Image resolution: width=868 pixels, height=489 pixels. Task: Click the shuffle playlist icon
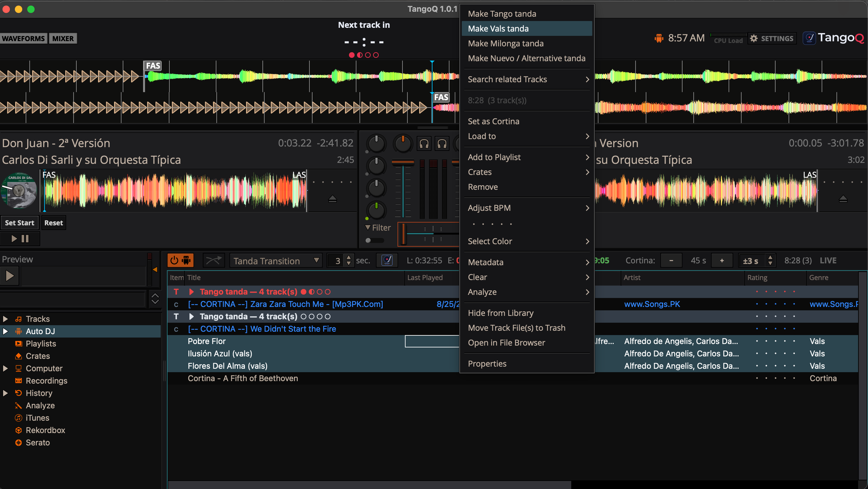214,261
